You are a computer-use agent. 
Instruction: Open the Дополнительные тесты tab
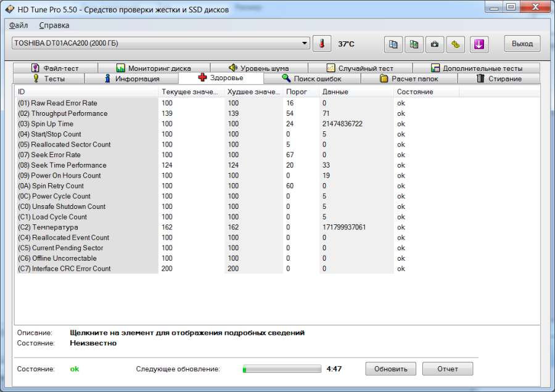[477, 68]
